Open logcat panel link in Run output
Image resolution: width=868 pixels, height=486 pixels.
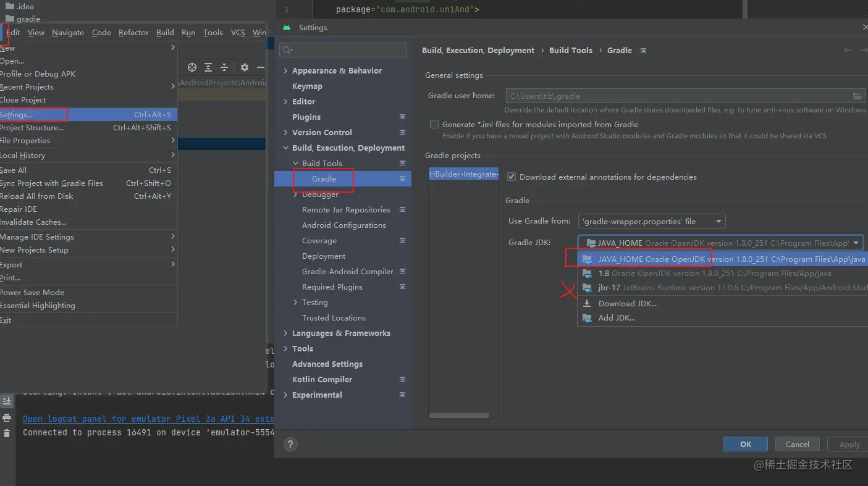(148, 419)
